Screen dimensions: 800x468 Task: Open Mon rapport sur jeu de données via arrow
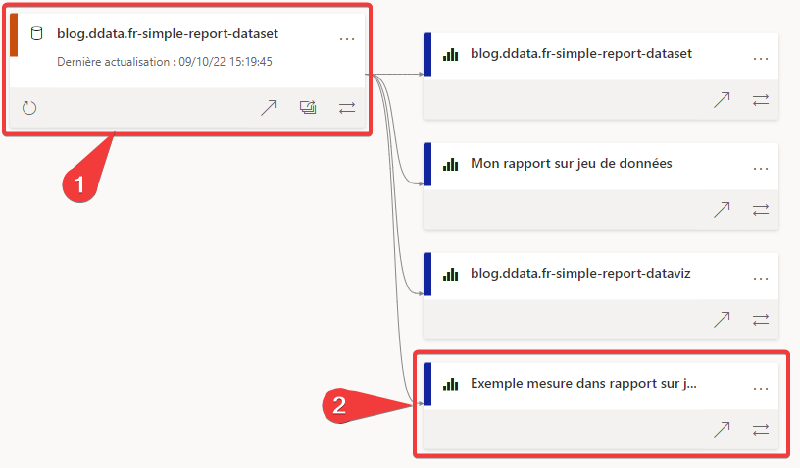(x=721, y=209)
